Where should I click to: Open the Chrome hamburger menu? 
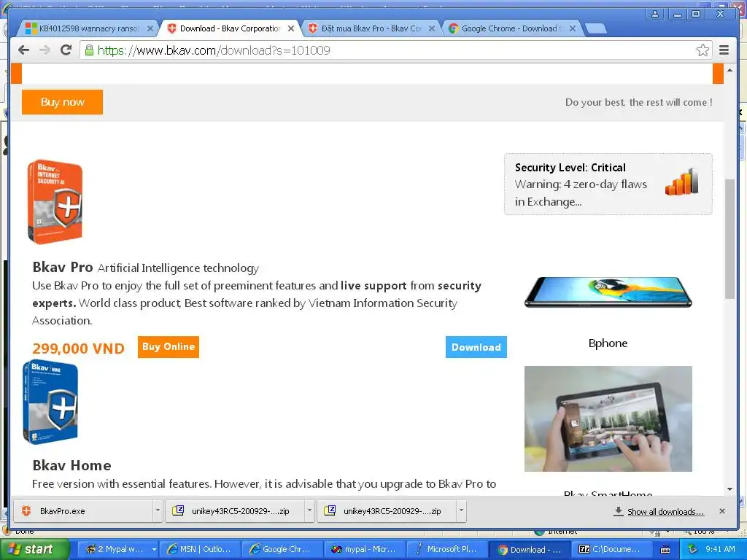[724, 50]
